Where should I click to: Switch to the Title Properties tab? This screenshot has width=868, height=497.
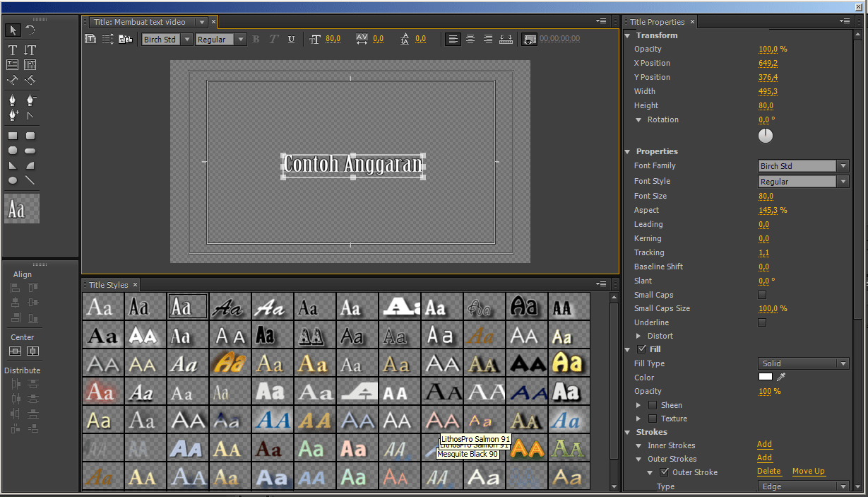657,22
